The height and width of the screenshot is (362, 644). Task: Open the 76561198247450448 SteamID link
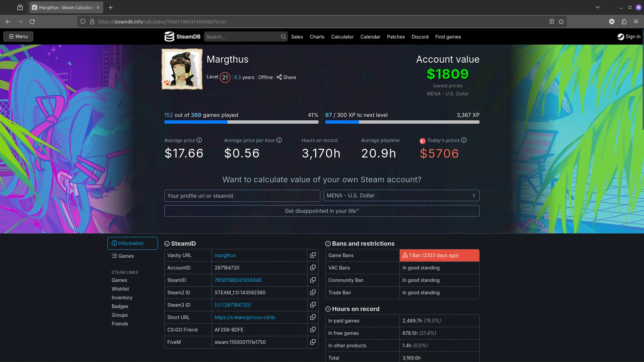pos(238,280)
